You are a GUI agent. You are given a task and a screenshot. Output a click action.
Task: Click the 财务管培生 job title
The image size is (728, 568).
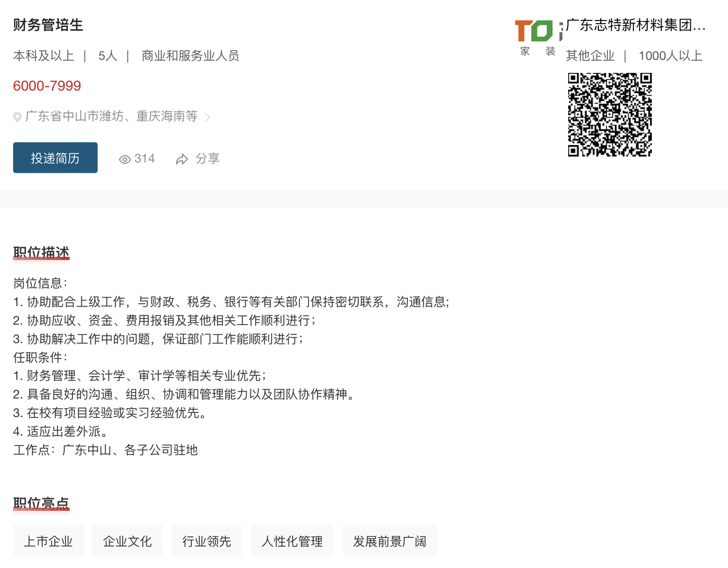pyautogui.click(x=48, y=25)
